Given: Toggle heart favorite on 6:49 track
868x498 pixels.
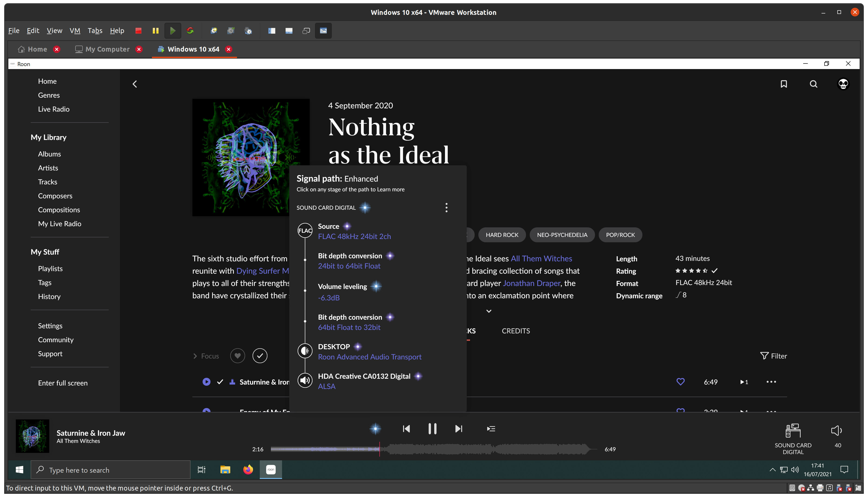Looking at the screenshot, I should 680,382.
